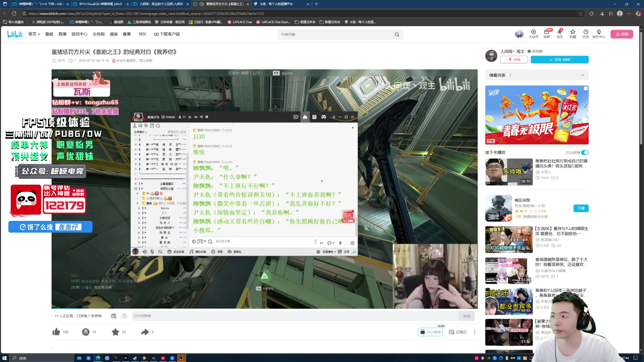Open the 历史 history icon

(x=586, y=34)
